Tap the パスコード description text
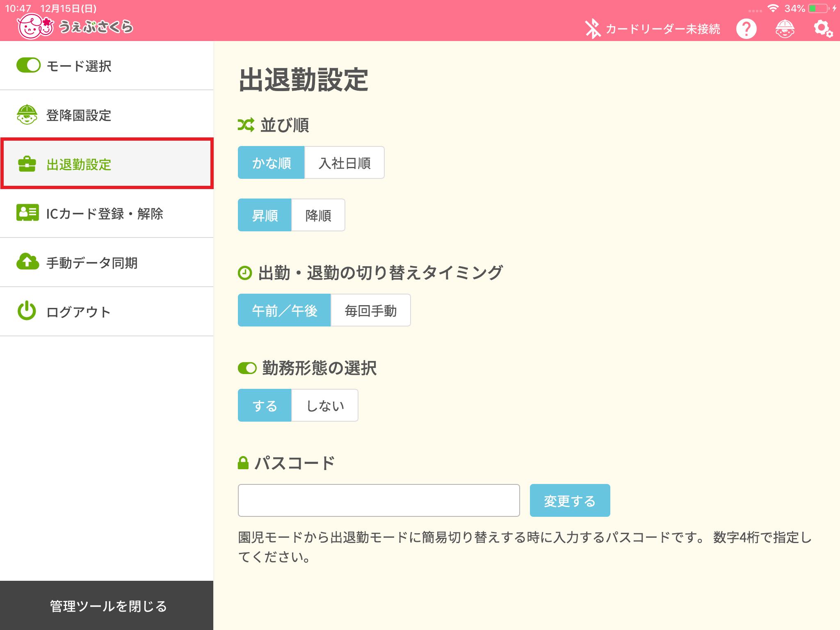The height and width of the screenshot is (630, 840). pos(525,547)
